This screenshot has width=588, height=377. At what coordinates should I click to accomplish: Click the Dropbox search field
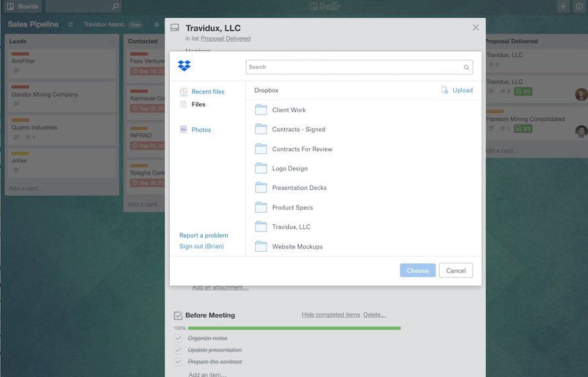[x=354, y=67]
